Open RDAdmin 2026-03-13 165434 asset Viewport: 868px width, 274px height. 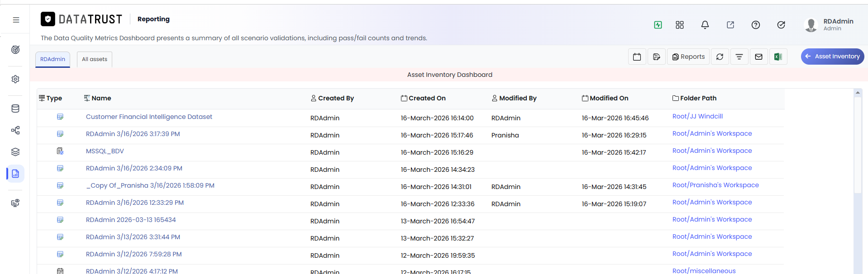point(131,220)
